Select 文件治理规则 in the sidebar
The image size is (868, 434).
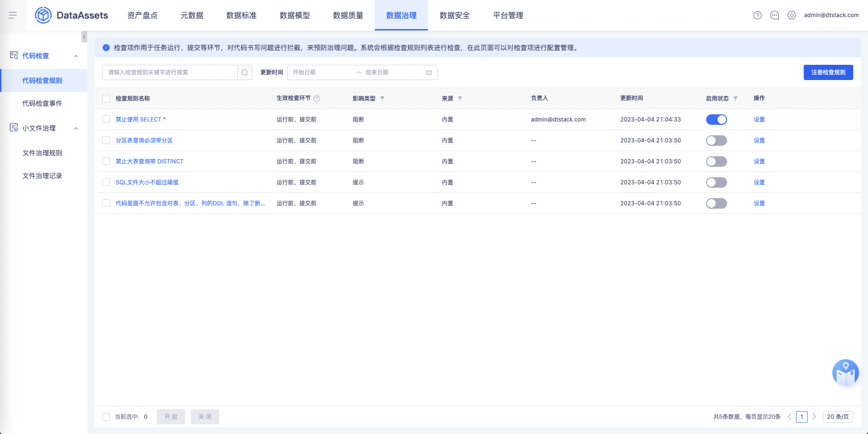[43, 153]
